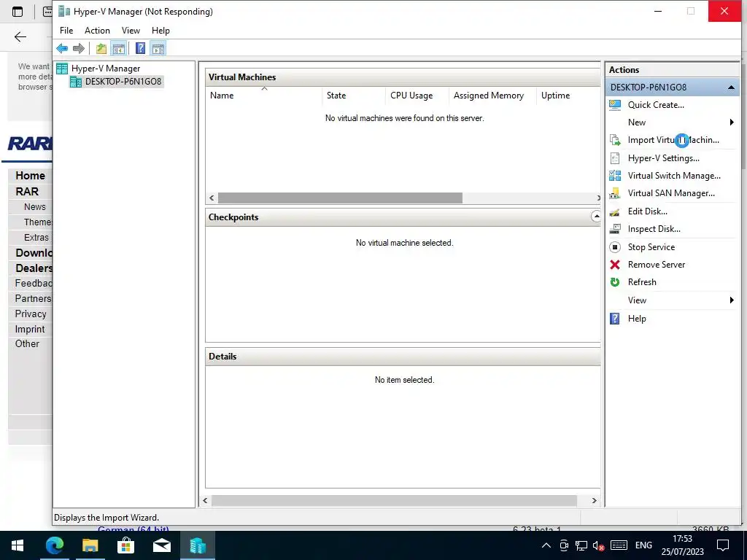This screenshot has height=560, width=747.
Task: Open notification center icon
Action: click(723, 545)
